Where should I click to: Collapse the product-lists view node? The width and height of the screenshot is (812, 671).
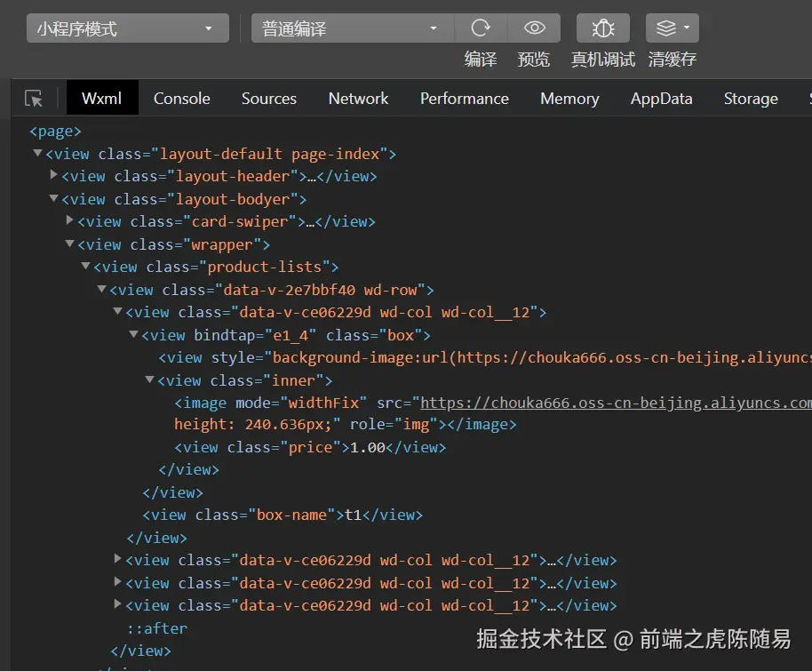85,266
